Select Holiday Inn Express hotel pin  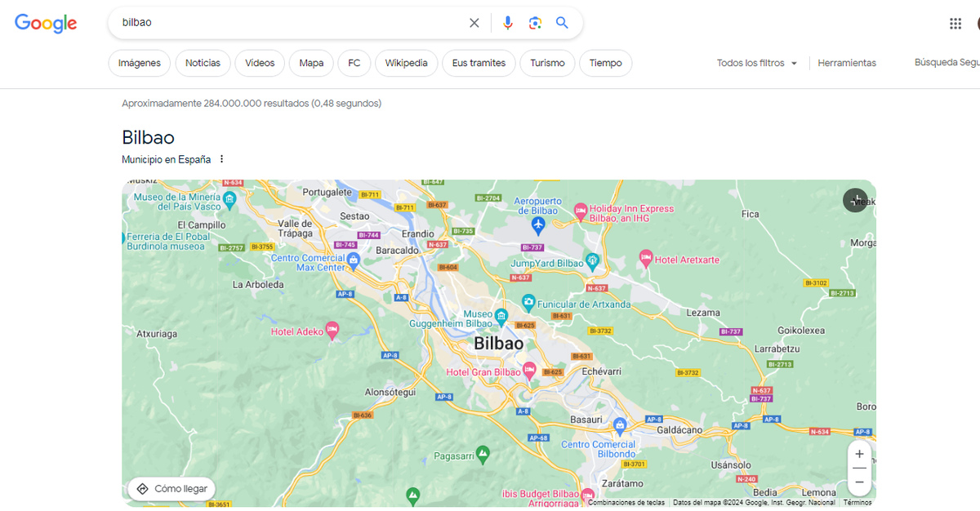click(581, 211)
